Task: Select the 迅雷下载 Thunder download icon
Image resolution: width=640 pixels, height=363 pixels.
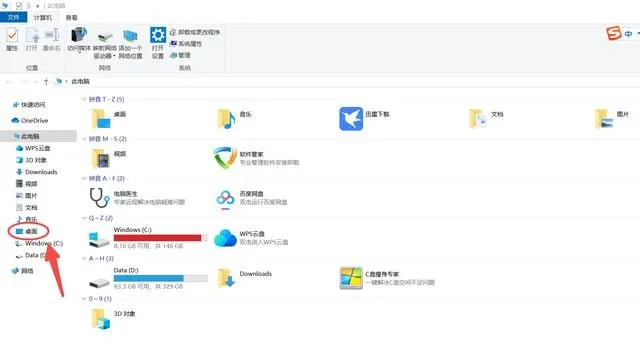Action: [351, 119]
